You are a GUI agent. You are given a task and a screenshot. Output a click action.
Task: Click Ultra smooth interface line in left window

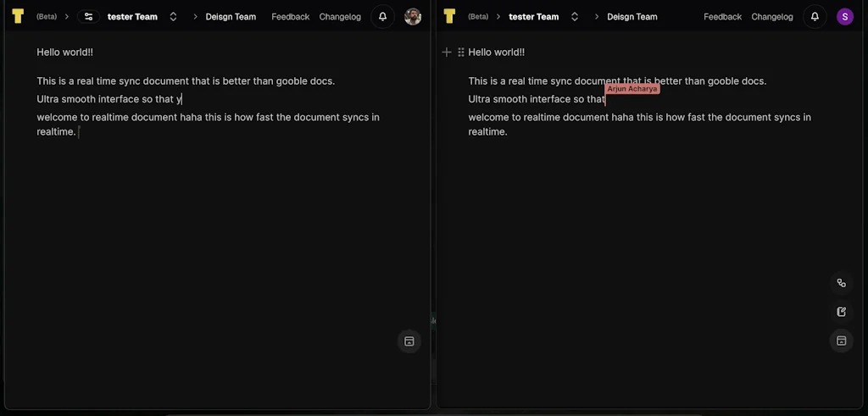(109, 99)
